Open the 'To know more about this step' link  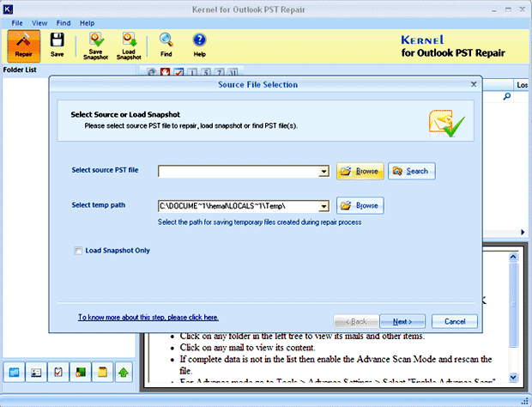click(x=148, y=318)
